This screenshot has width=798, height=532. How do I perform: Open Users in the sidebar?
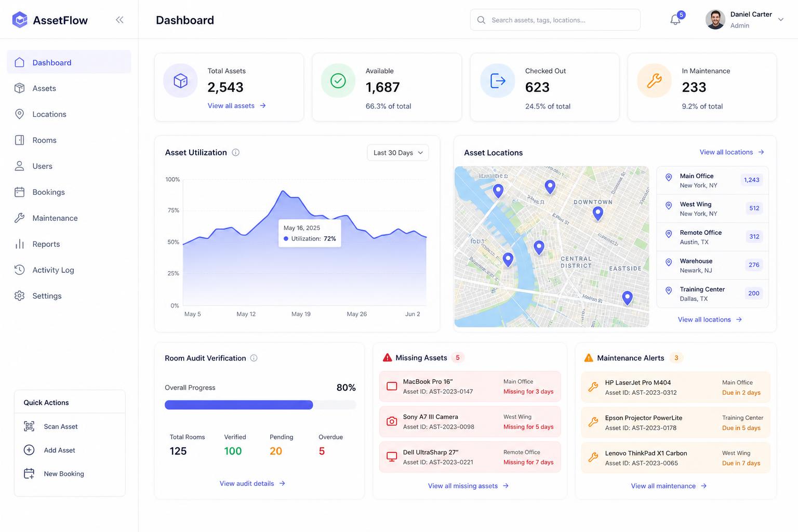click(x=69, y=166)
